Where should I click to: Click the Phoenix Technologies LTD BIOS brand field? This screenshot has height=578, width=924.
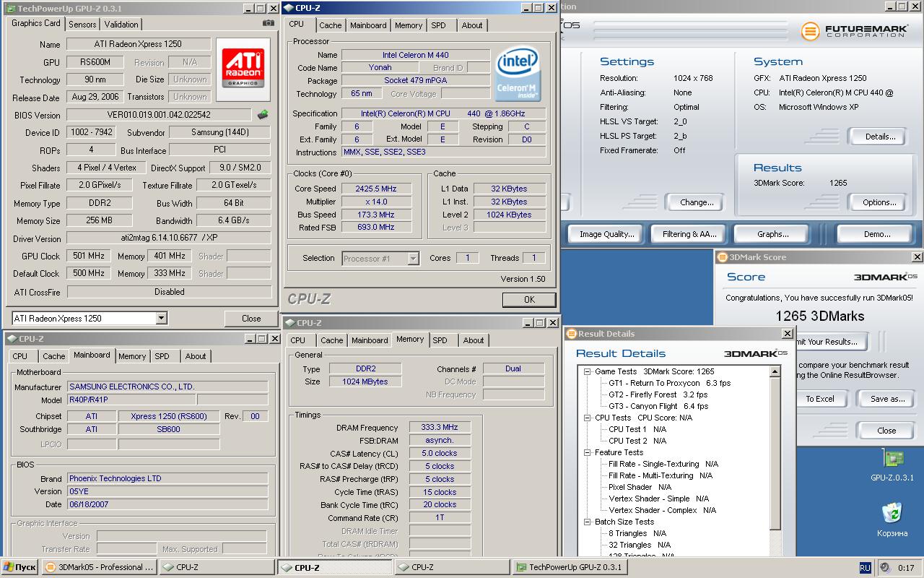pos(167,478)
